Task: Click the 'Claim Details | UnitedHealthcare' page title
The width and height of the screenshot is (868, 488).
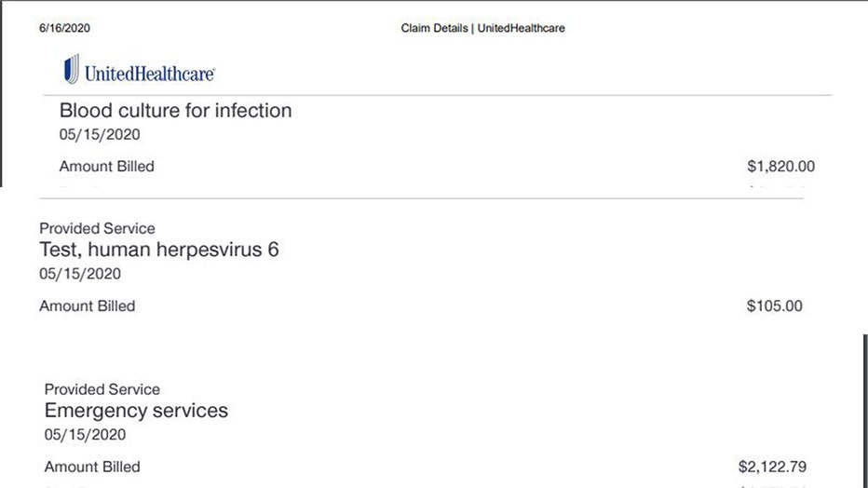Action: pyautogui.click(x=482, y=28)
